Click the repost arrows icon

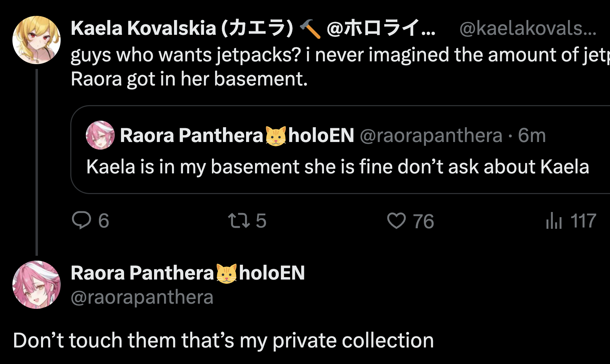click(x=239, y=220)
